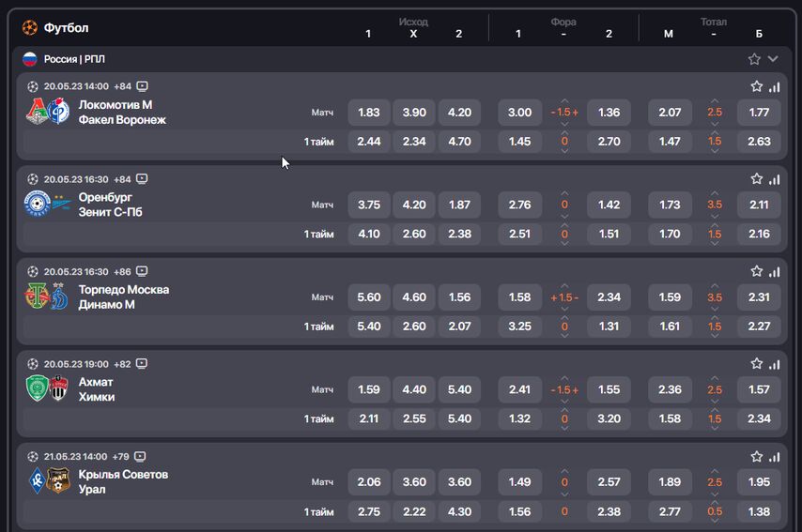Raise total 2.5 line for Локомотив М match
The width and height of the screenshot is (802, 532).
click(715, 100)
